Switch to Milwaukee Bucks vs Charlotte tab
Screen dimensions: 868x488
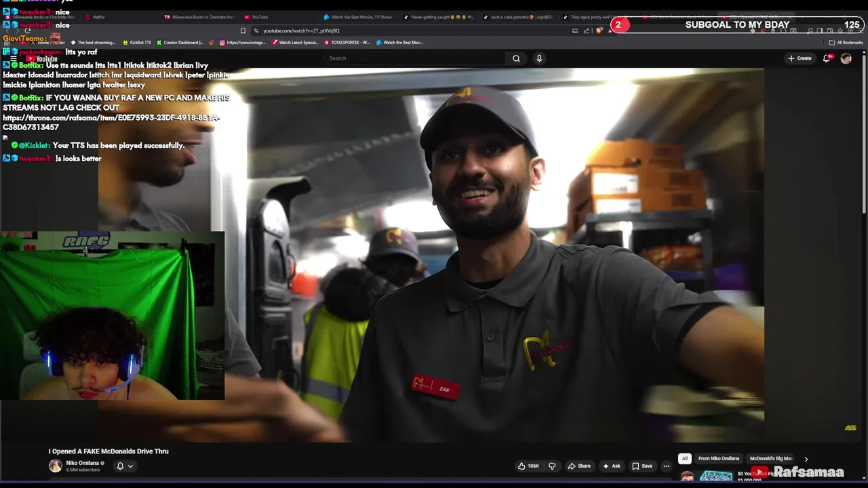coord(201,17)
